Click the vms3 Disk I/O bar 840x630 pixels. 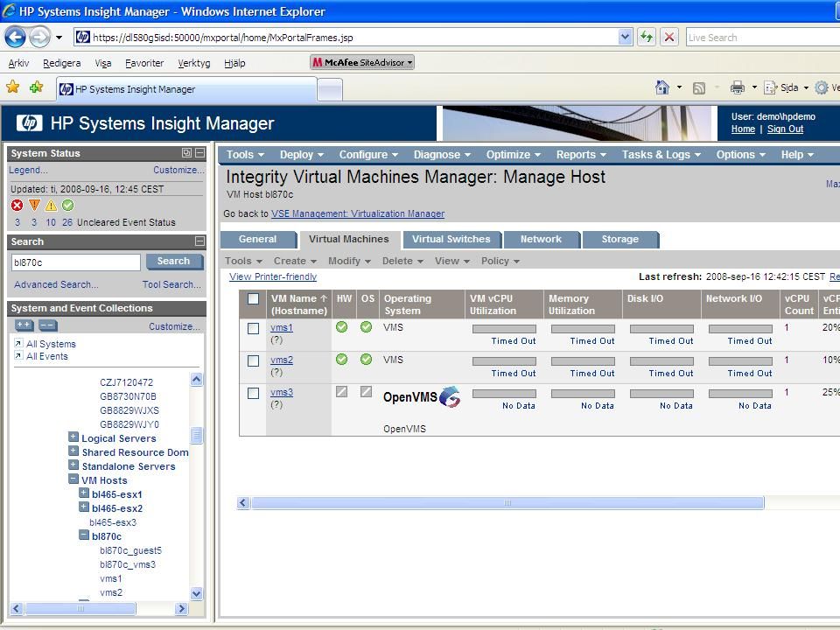[x=661, y=393]
